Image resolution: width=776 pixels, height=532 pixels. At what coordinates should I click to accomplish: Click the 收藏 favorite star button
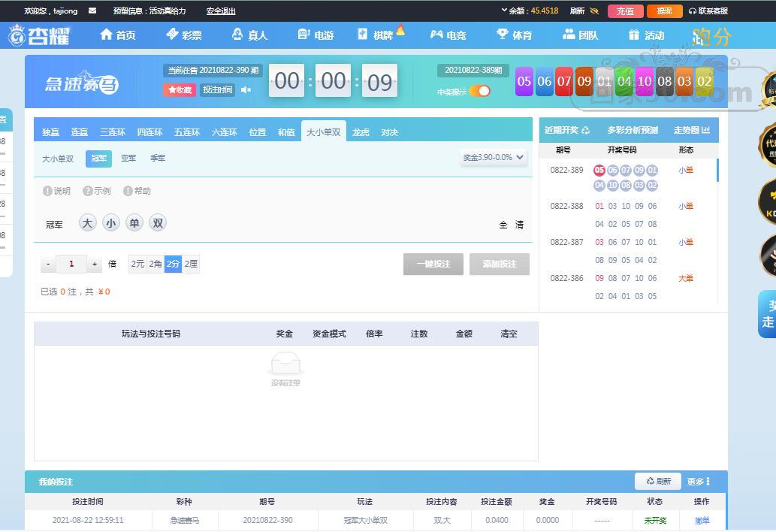pos(180,90)
